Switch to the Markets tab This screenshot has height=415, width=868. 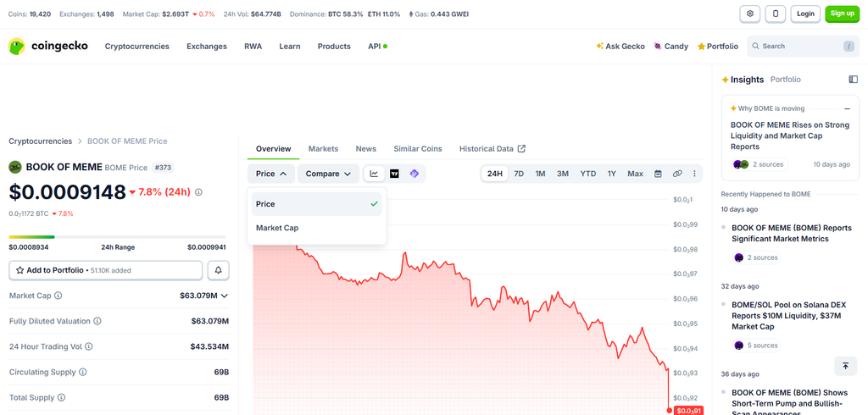tap(323, 149)
